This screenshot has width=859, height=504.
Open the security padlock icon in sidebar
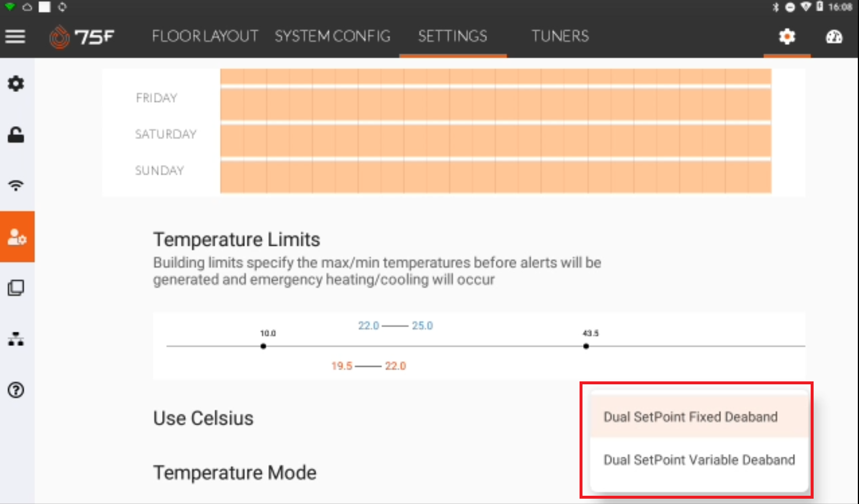click(x=16, y=134)
